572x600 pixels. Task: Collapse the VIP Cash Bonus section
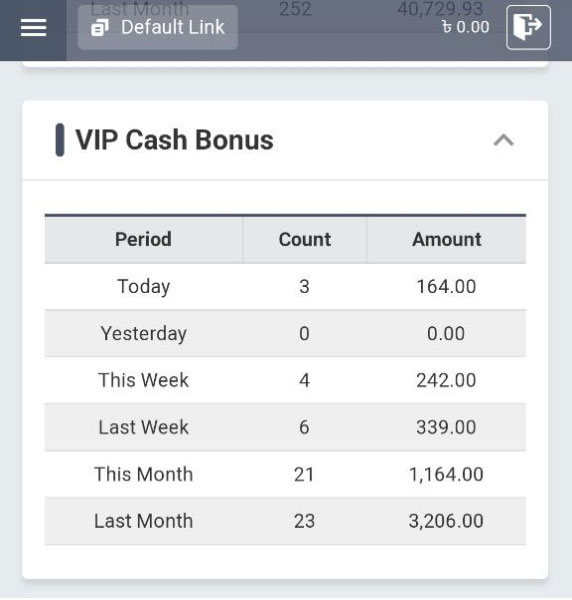point(504,140)
